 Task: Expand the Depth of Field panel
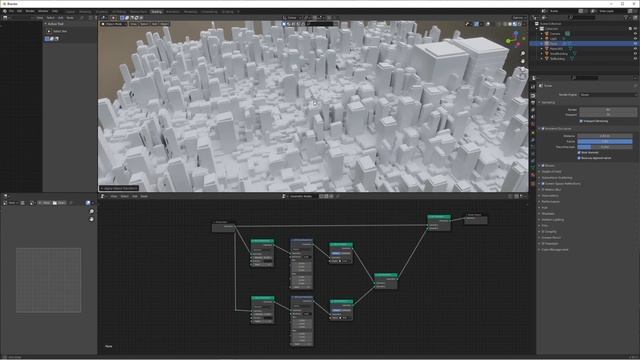coord(551,172)
